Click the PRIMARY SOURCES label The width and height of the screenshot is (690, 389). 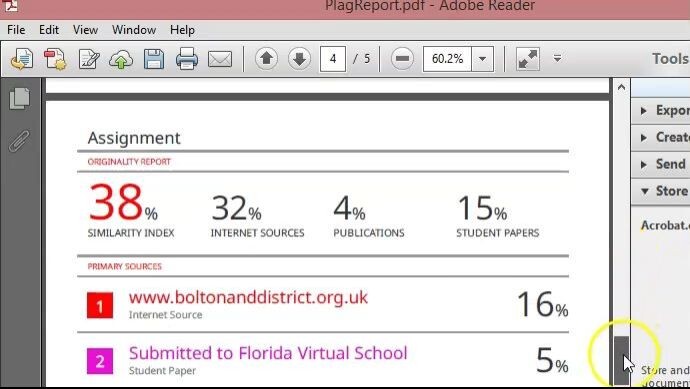tap(125, 267)
